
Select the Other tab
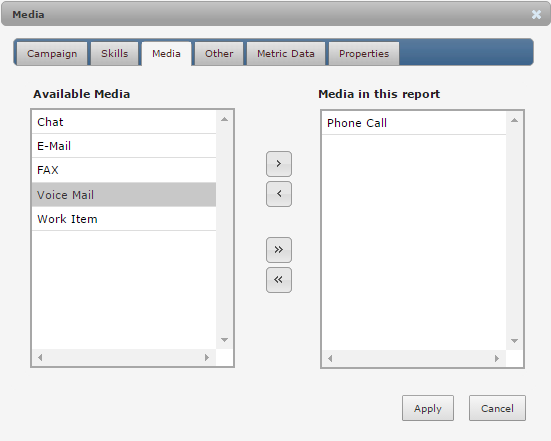(219, 54)
